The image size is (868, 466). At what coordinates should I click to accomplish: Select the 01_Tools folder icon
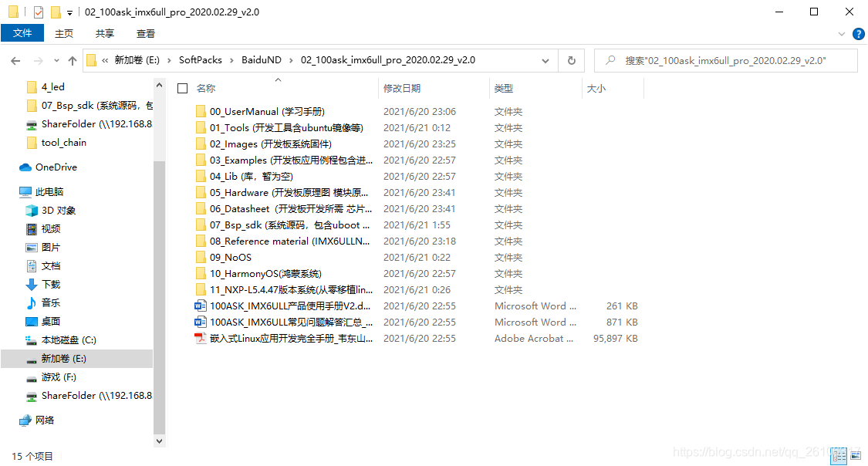click(201, 128)
